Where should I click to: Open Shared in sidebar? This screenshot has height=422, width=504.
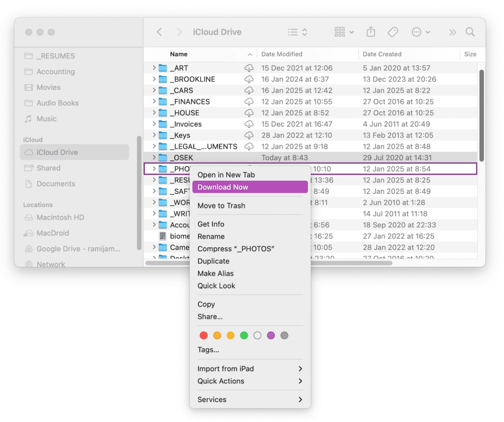pyautogui.click(x=75, y=168)
